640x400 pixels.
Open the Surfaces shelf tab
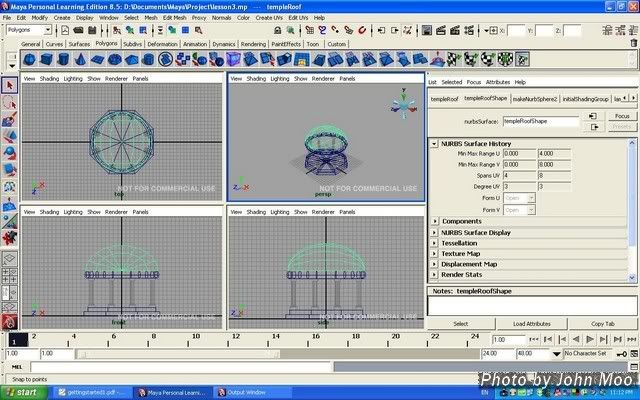(x=79, y=44)
